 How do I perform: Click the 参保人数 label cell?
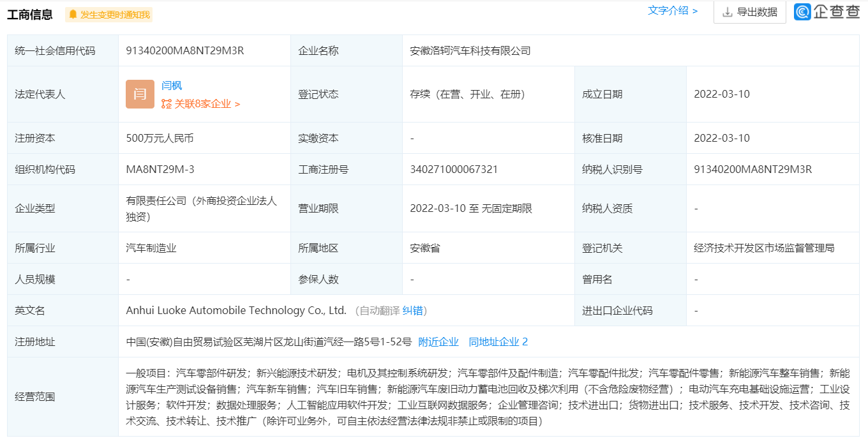click(x=346, y=280)
